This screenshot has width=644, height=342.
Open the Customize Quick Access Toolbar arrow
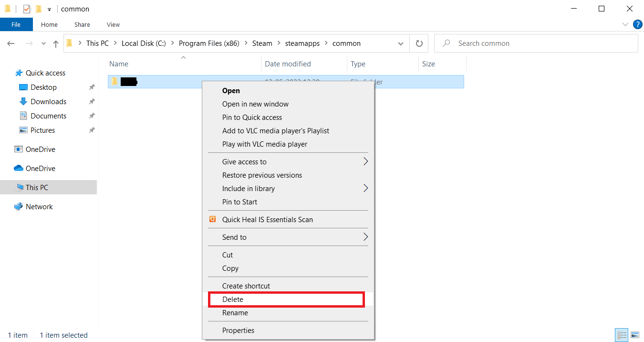(x=49, y=9)
